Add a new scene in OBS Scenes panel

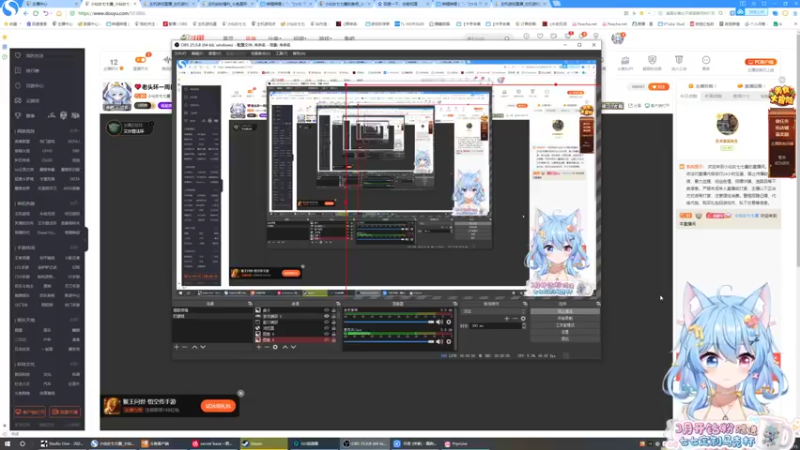pyautogui.click(x=177, y=347)
